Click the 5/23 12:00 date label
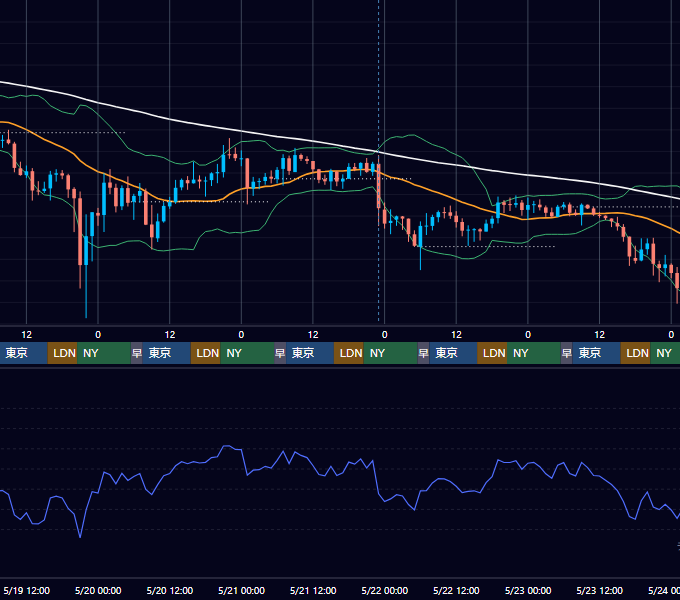This screenshot has width=680, height=600. [599, 590]
